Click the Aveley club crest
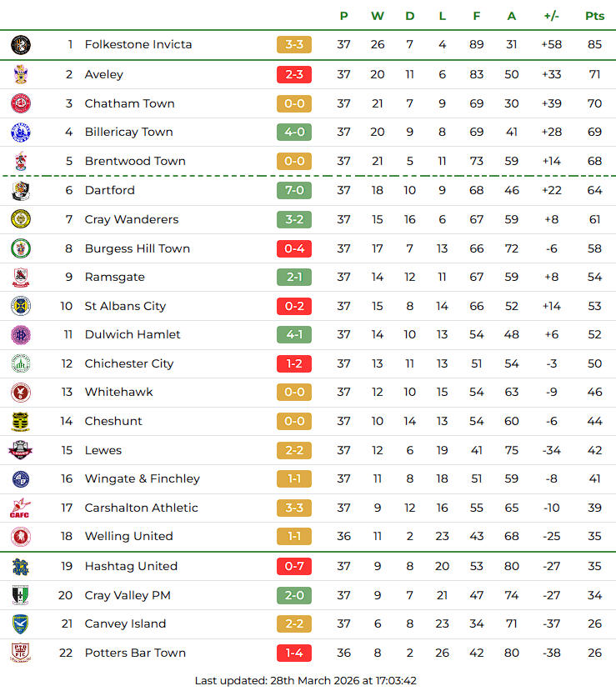Viewport: 616px width, 696px height. pyautogui.click(x=21, y=74)
